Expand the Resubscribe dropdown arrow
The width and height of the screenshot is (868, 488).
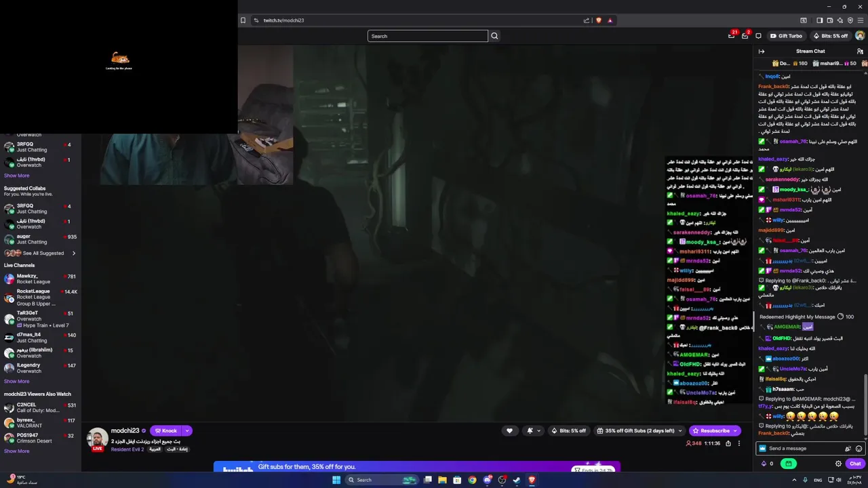736,430
